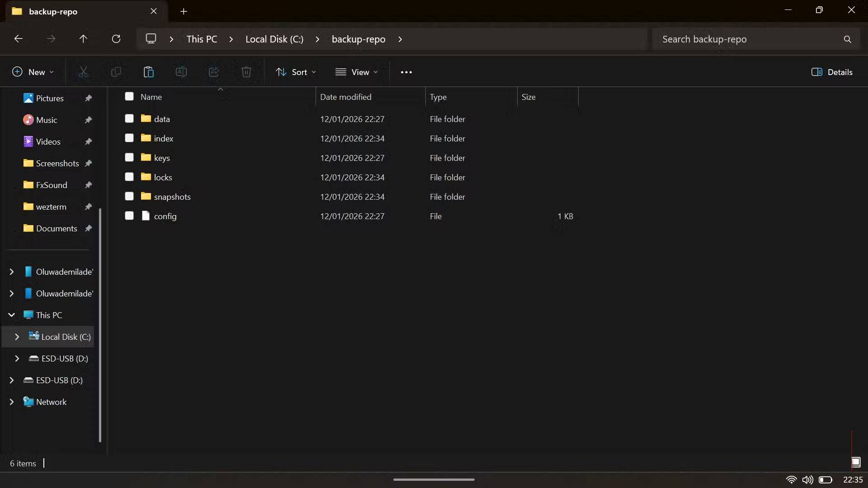Click the search magnifier icon
This screenshot has width=868, height=488.
847,39
